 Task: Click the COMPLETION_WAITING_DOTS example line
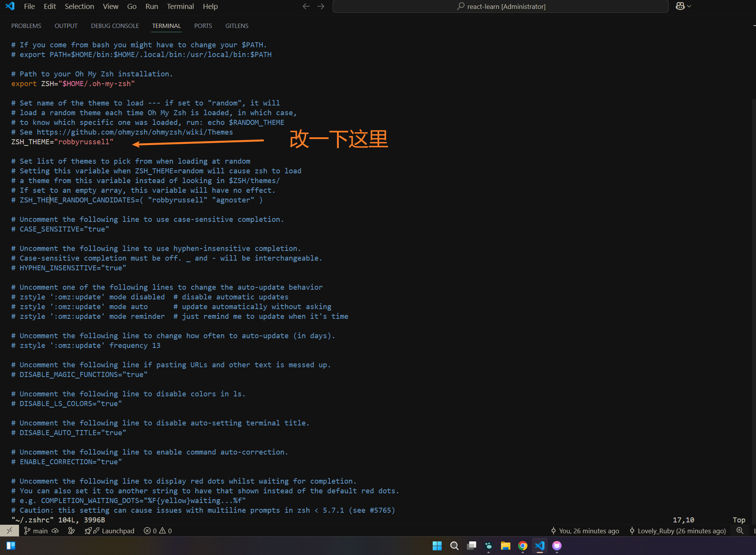click(x=128, y=501)
